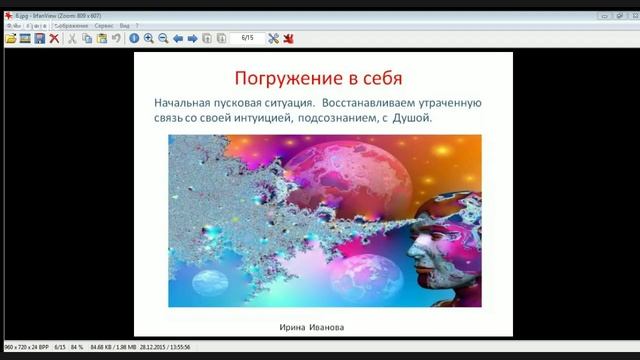
Task: Minimize the IrfanView window
Action: click(x=604, y=16)
